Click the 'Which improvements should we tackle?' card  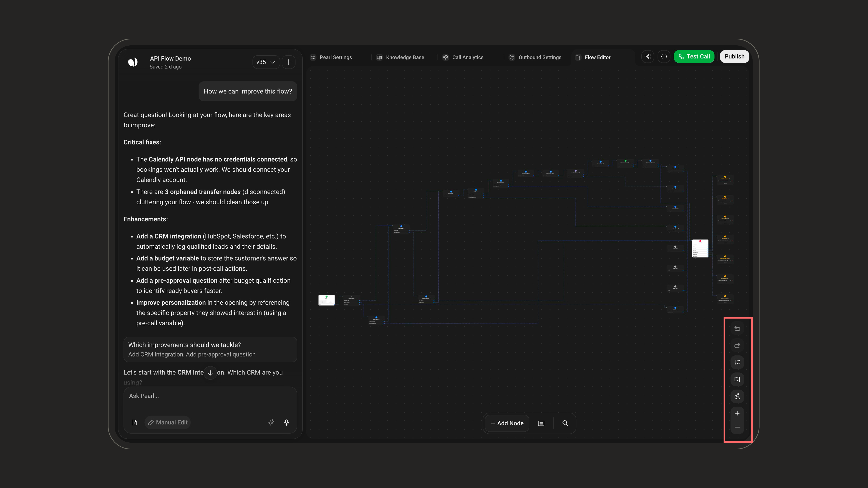coord(210,350)
